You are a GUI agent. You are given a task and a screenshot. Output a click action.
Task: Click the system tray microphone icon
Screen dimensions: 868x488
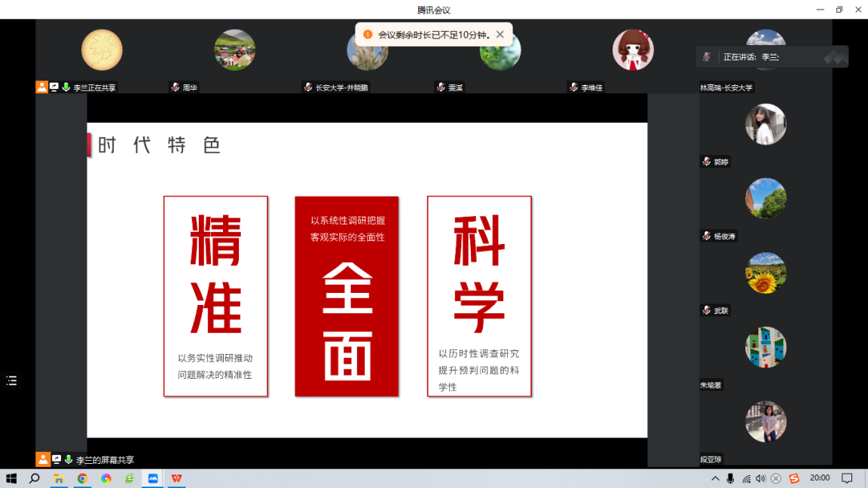tap(730, 478)
